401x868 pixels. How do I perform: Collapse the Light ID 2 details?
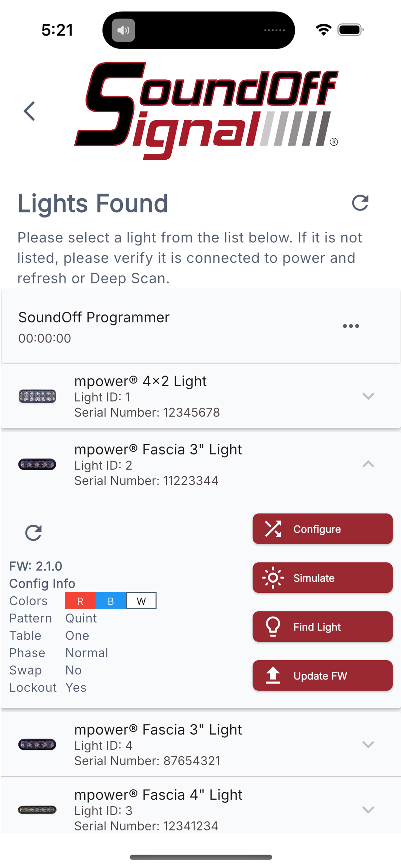tap(368, 464)
